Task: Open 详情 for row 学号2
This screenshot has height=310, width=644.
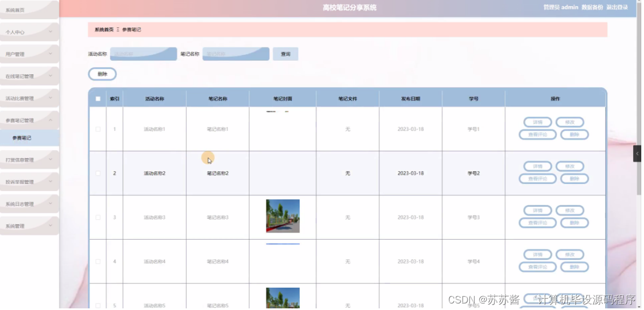Action: click(x=538, y=166)
